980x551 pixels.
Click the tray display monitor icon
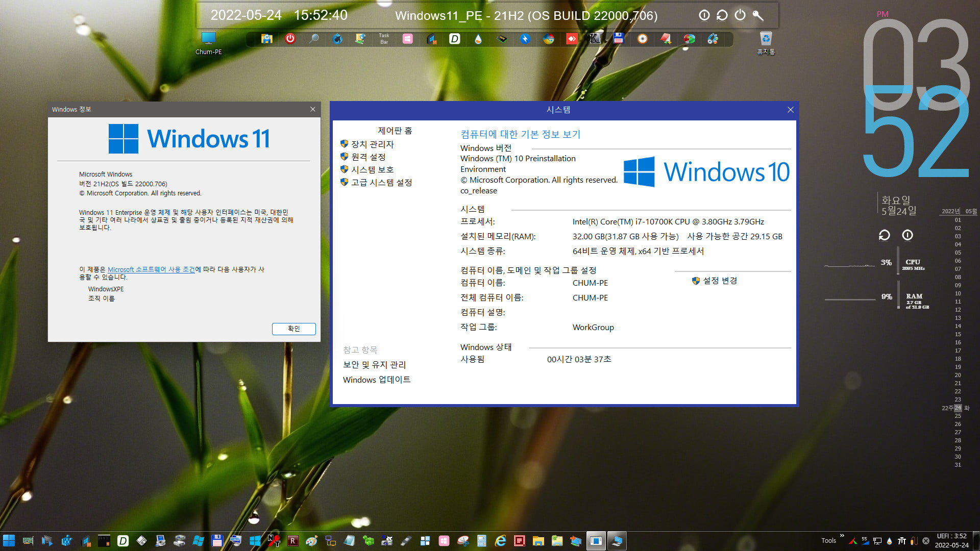point(877,541)
